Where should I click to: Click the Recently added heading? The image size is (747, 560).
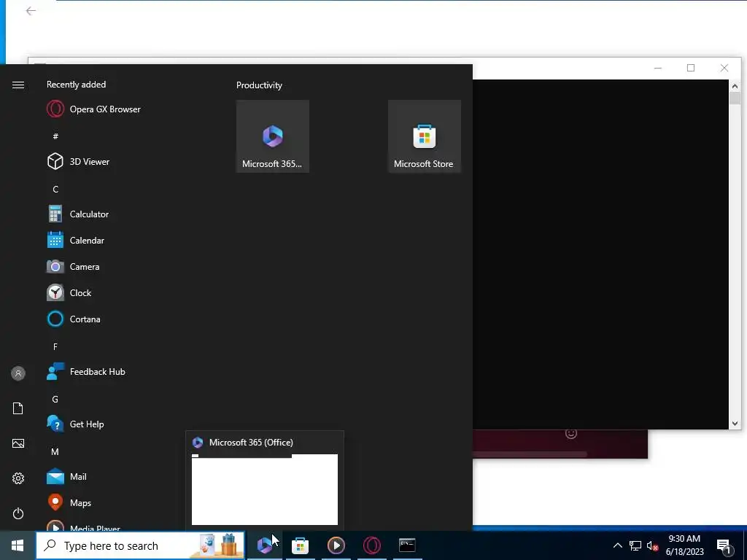point(76,85)
